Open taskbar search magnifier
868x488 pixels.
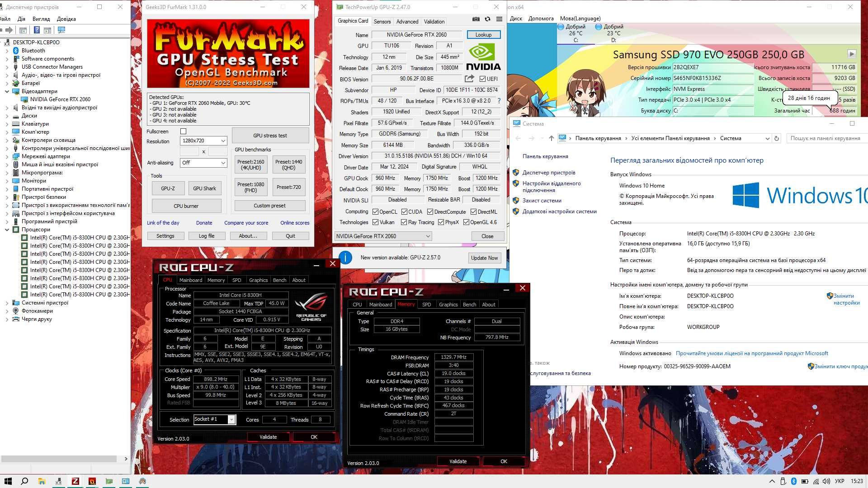point(25,481)
